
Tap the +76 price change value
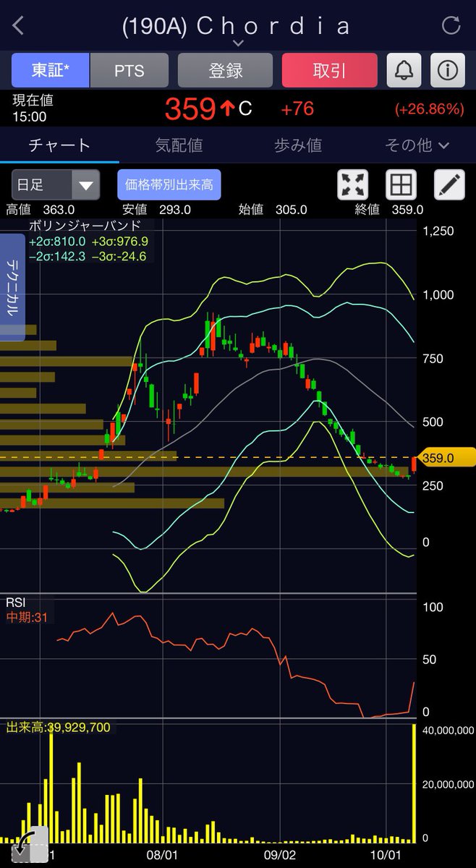[x=297, y=109]
